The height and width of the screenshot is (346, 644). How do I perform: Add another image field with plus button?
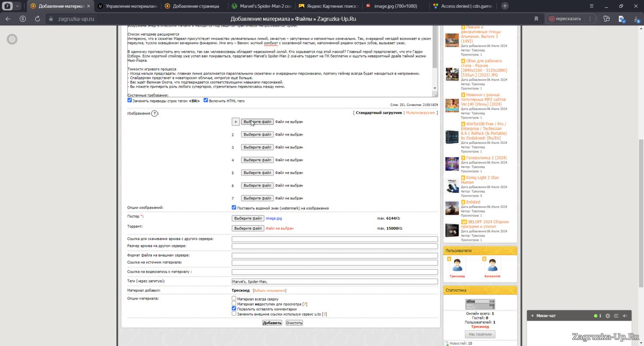coord(235,122)
